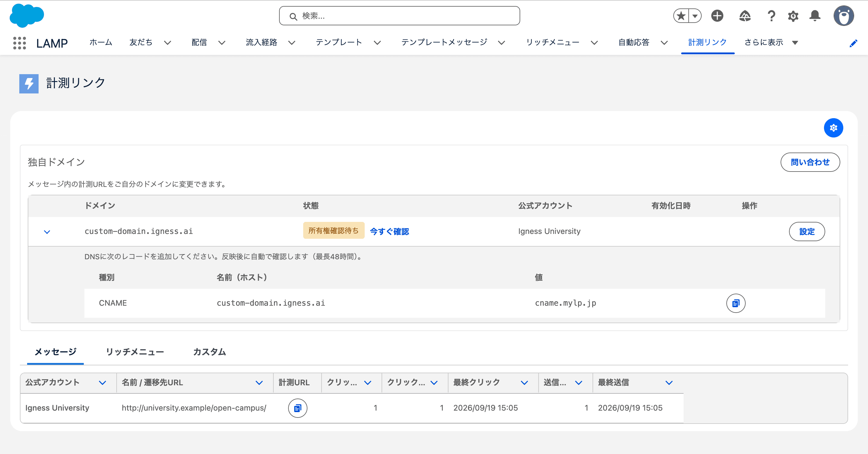Open the 最終送信 column menu chevron
The width and height of the screenshot is (868, 454).
[669, 383]
